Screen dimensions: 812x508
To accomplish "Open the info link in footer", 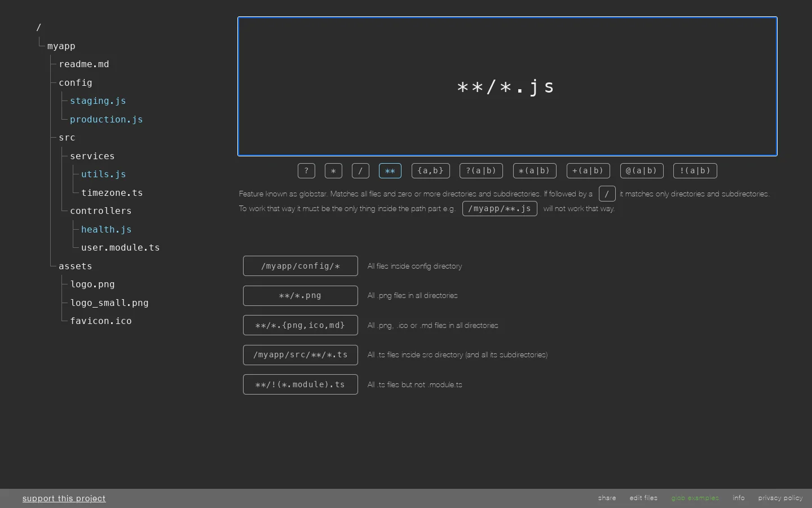I will (x=739, y=498).
